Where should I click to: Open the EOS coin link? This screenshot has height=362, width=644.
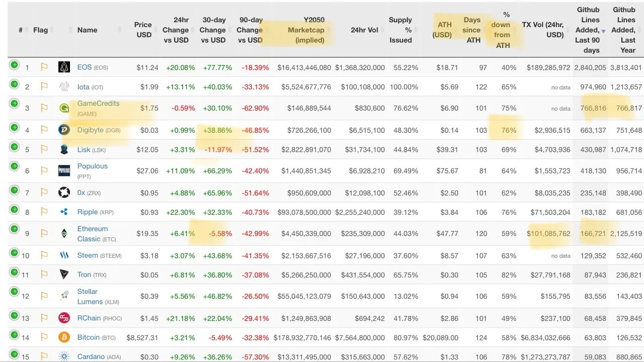(85, 67)
